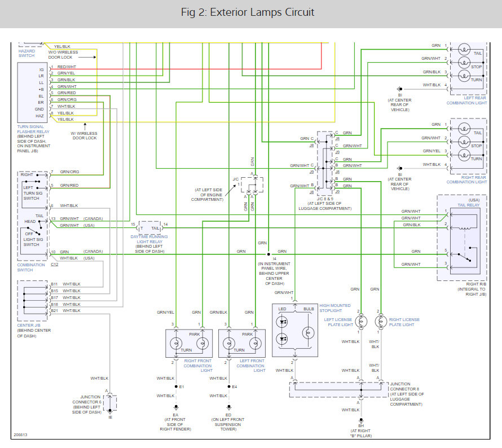Click the TURN SIGNAL FLASHER RELAY label
Viewport: 502px width, 448px height.
point(33,129)
